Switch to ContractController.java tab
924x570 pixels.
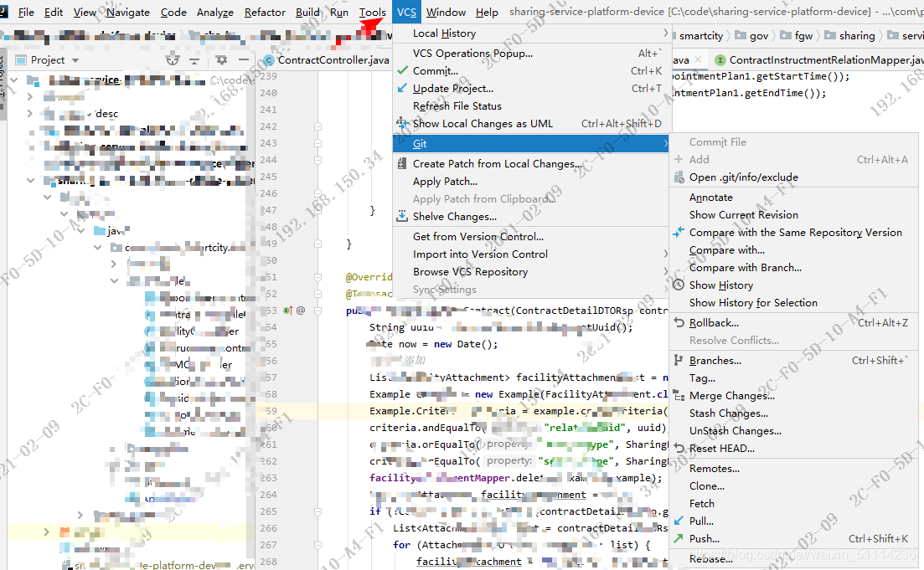click(x=327, y=60)
